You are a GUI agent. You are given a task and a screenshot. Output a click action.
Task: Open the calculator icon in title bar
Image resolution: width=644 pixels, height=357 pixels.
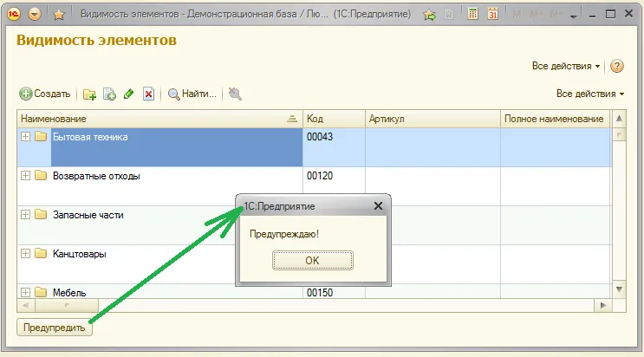[472, 14]
